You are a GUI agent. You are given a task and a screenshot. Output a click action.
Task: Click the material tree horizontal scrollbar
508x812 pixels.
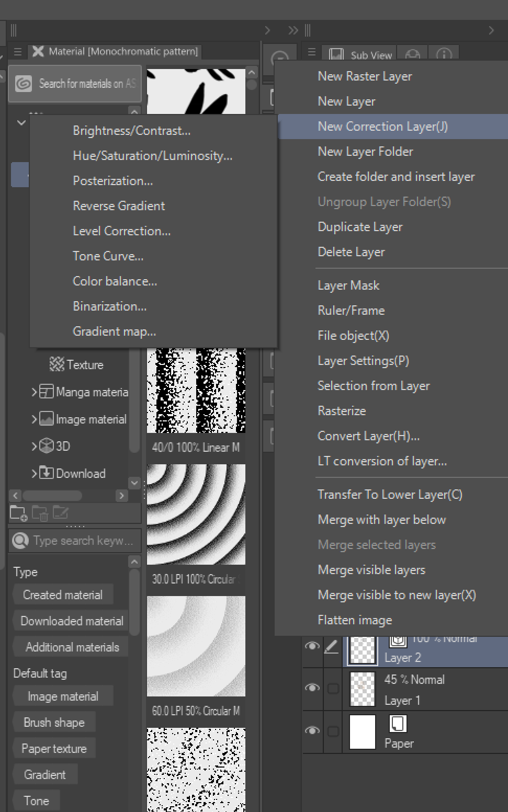52,495
